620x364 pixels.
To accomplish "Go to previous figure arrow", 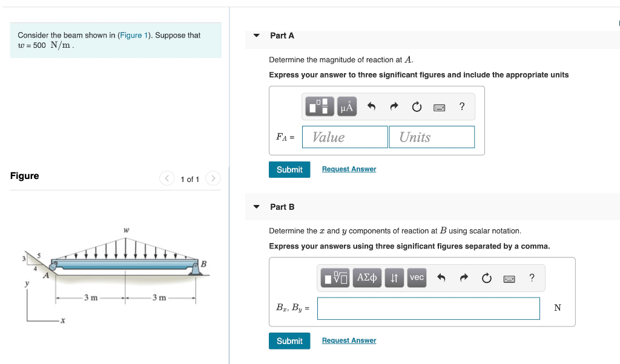I will (167, 178).
